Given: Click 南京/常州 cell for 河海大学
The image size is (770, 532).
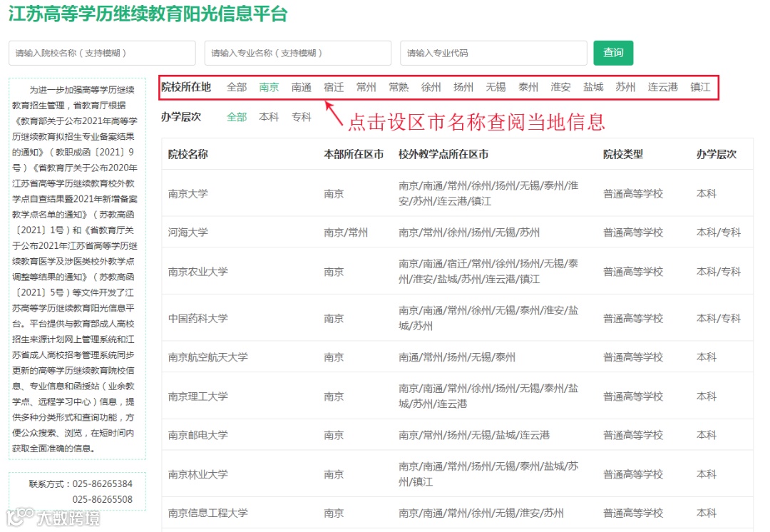Looking at the screenshot, I should (346, 232).
